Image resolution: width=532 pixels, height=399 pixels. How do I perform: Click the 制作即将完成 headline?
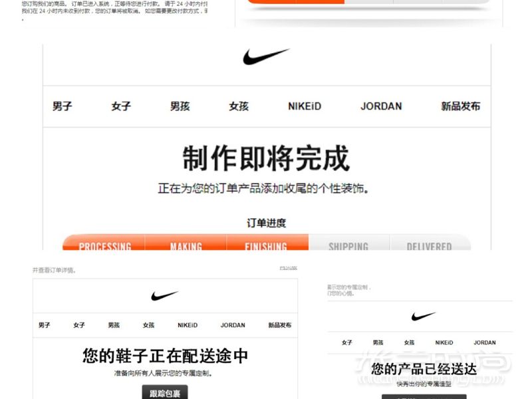pos(267,158)
